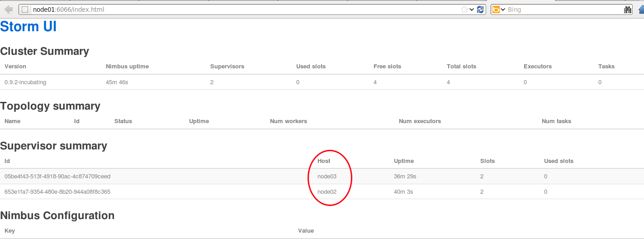Click the Slots column header

488,161
